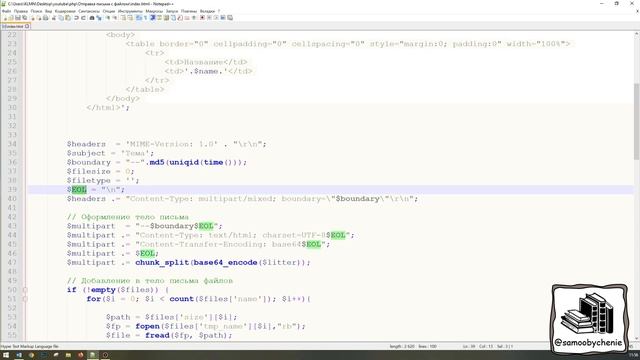Open Find dialog from the toolbar
Screen dimensions: 640x360
(92, 18)
